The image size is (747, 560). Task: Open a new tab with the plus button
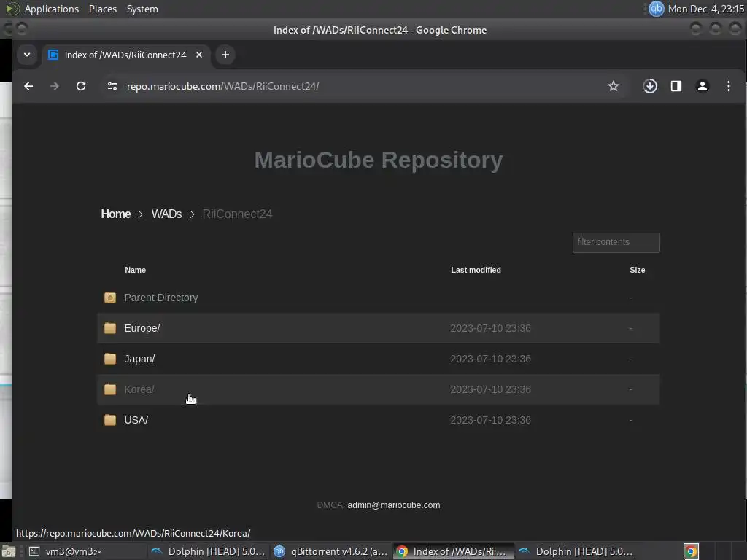click(x=225, y=55)
